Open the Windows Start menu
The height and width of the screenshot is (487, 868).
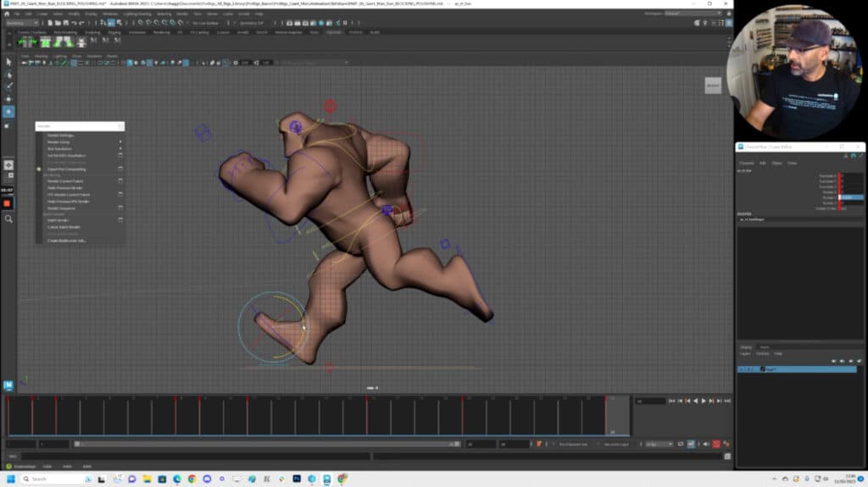point(11,479)
